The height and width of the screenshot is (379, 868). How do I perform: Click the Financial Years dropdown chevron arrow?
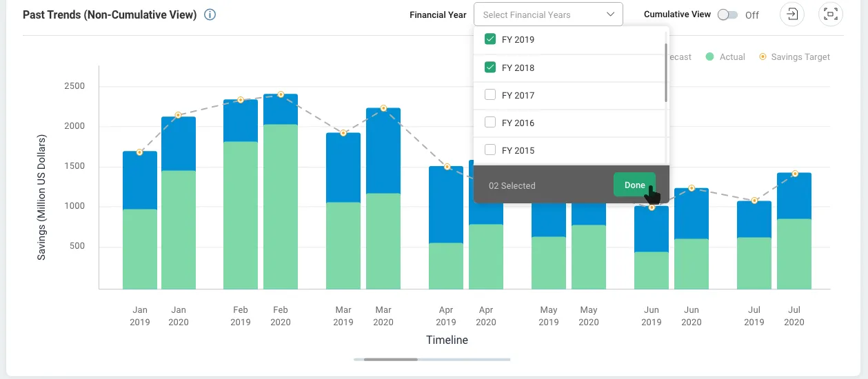[610, 14]
